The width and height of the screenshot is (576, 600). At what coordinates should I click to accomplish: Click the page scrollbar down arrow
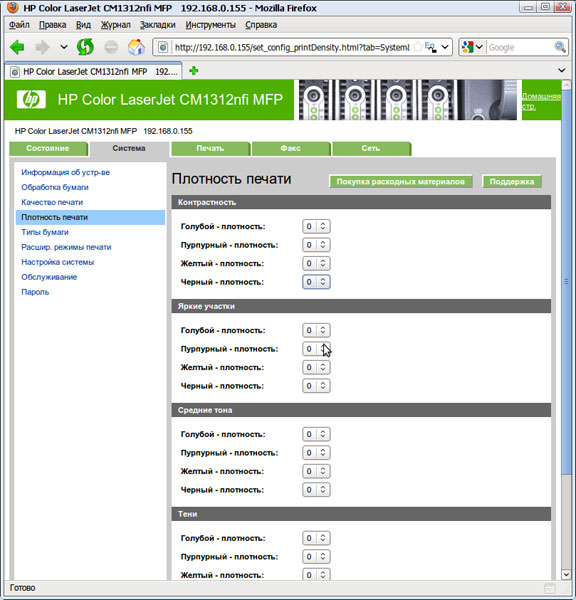pos(566,574)
